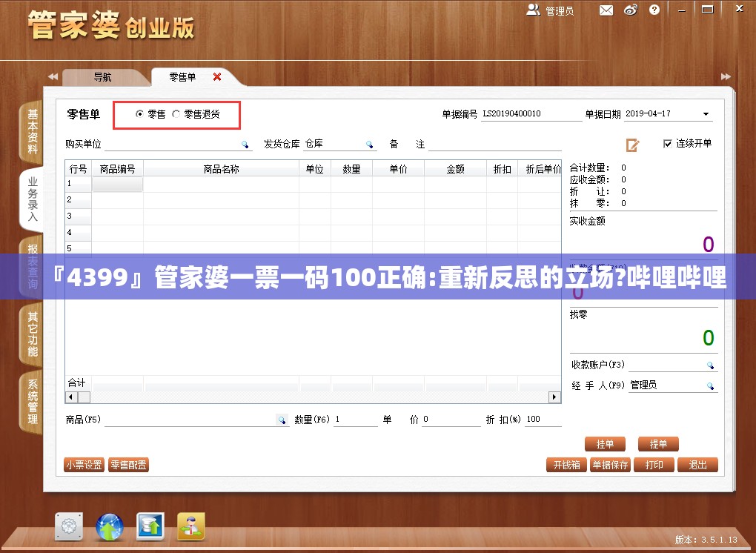Switch to the 零售单 tab

(x=182, y=77)
